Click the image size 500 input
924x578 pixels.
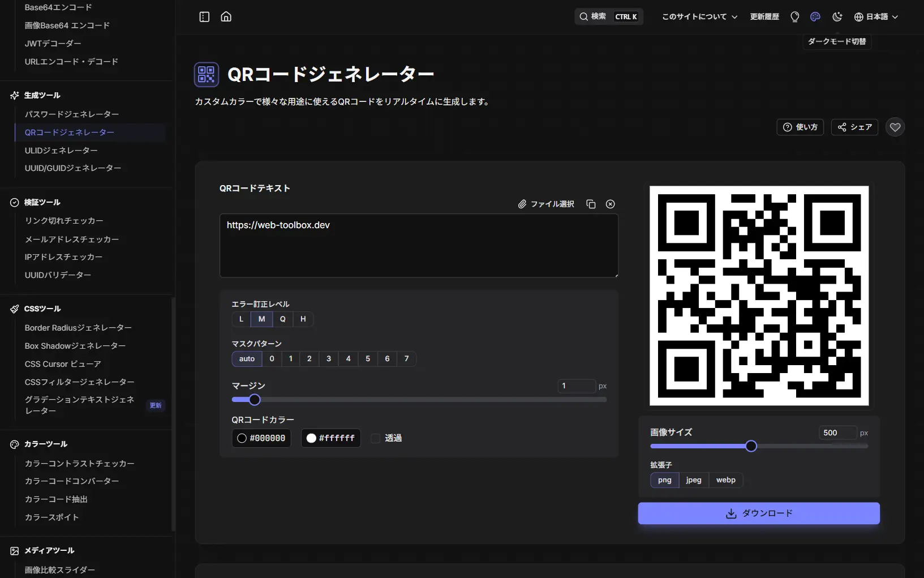tap(837, 433)
